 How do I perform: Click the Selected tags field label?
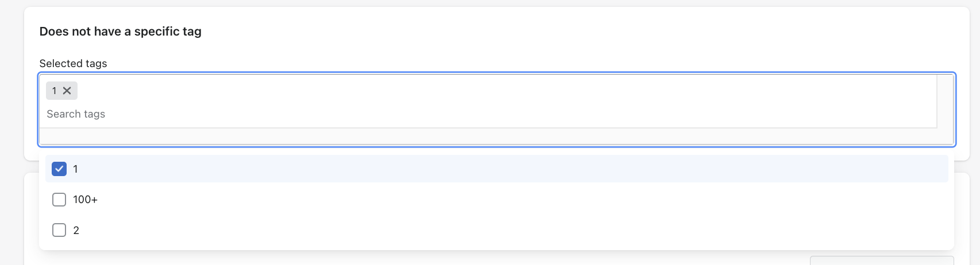coord(73,64)
